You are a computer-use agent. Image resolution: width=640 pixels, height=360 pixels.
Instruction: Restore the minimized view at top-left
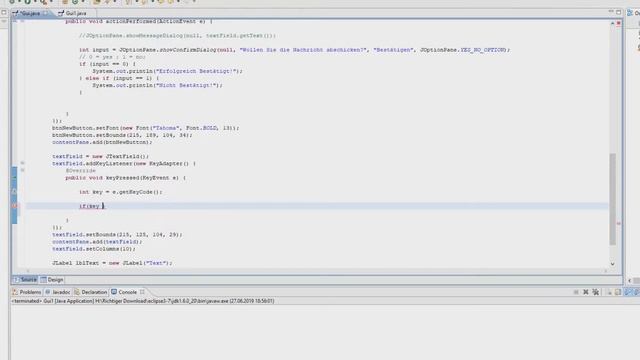point(4,13)
